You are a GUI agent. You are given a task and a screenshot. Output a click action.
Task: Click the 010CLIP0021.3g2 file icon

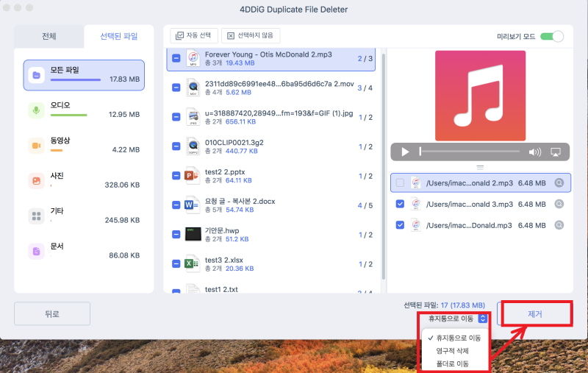[x=193, y=146]
